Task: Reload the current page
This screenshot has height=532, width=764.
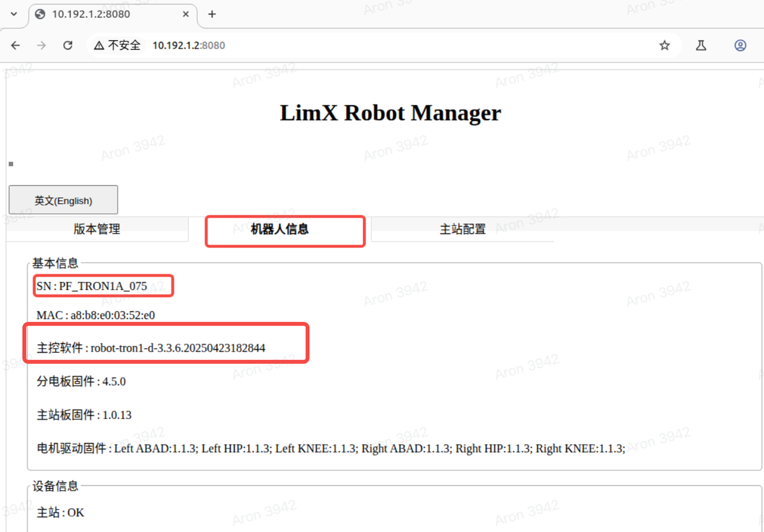Action: pyautogui.click(x=68, y=45)
